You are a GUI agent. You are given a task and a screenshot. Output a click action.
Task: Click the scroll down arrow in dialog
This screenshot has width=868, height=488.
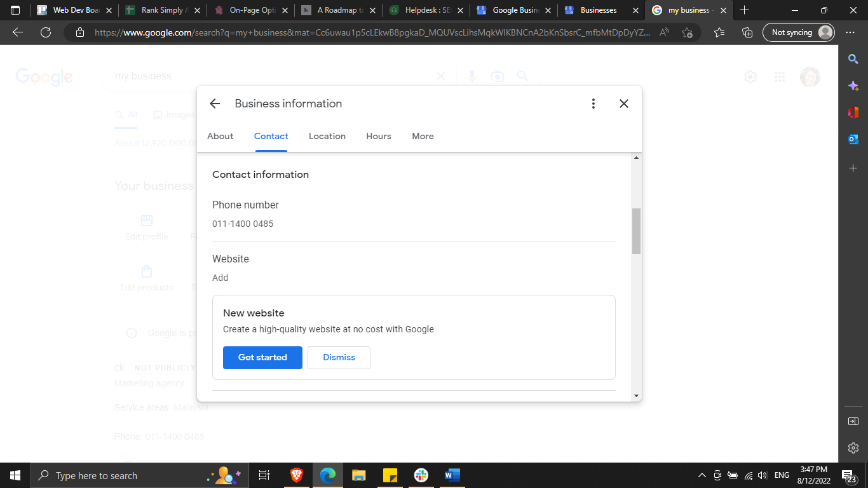click(636, 396)
